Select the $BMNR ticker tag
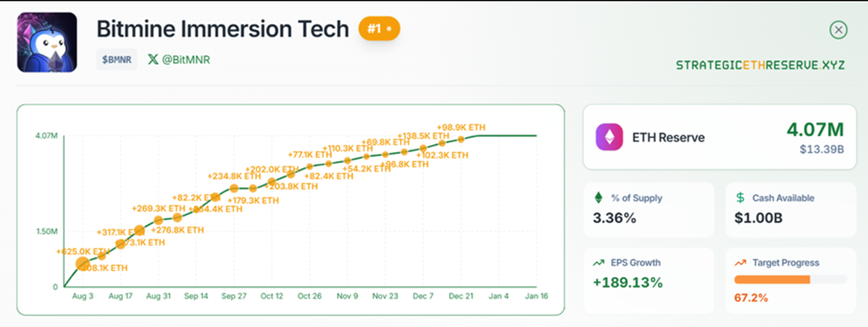Image resolution: width=868 pixels, height=327 pixels. pyautogui.click(x=117, y=60)
